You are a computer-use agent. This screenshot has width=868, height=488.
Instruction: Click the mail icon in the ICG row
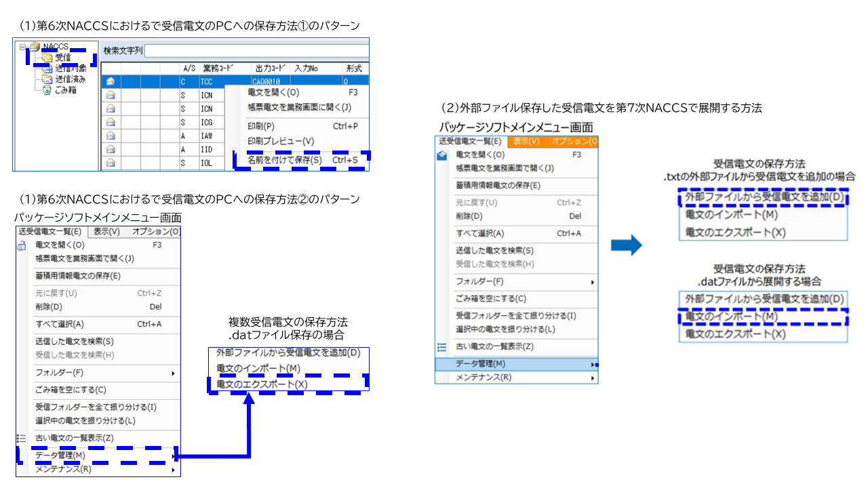tap(111, 123)
